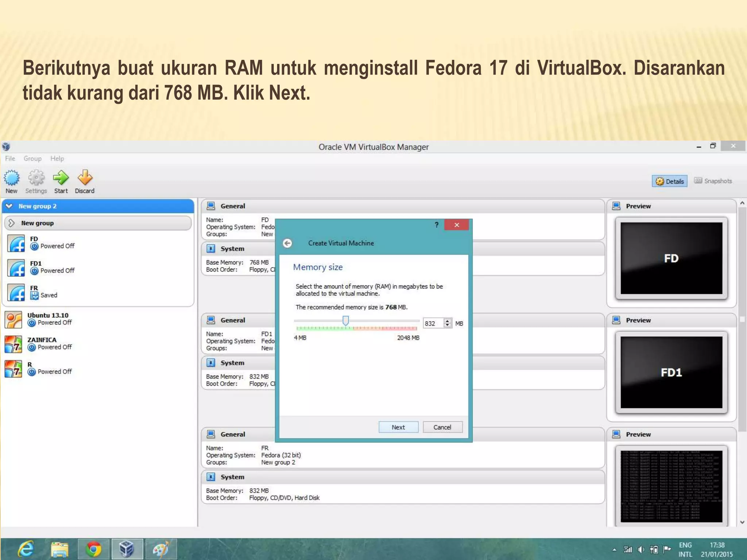Decrease memory with the spinner down arrow

point(448,326)
